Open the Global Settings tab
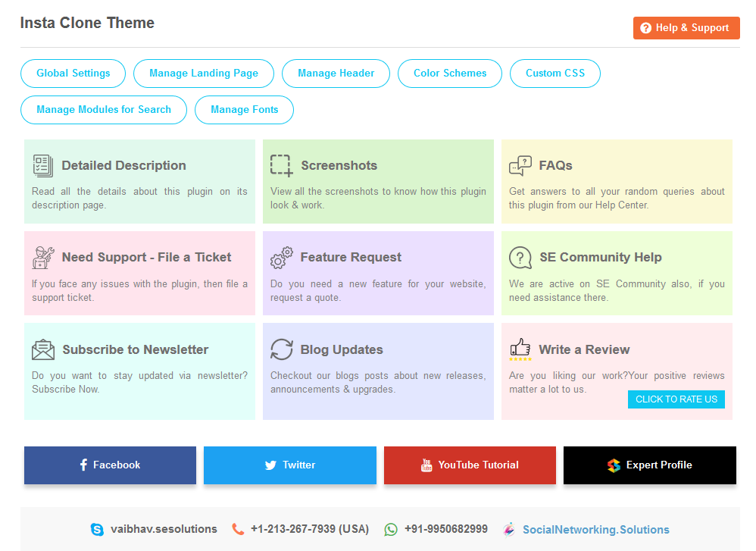The image size is (756, 551). [x=73, y=74]
